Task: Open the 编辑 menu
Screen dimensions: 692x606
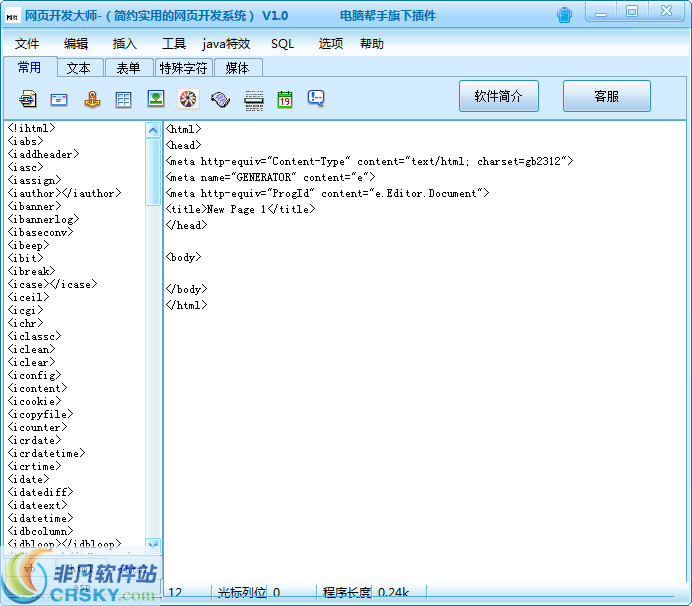Action: 76,44
